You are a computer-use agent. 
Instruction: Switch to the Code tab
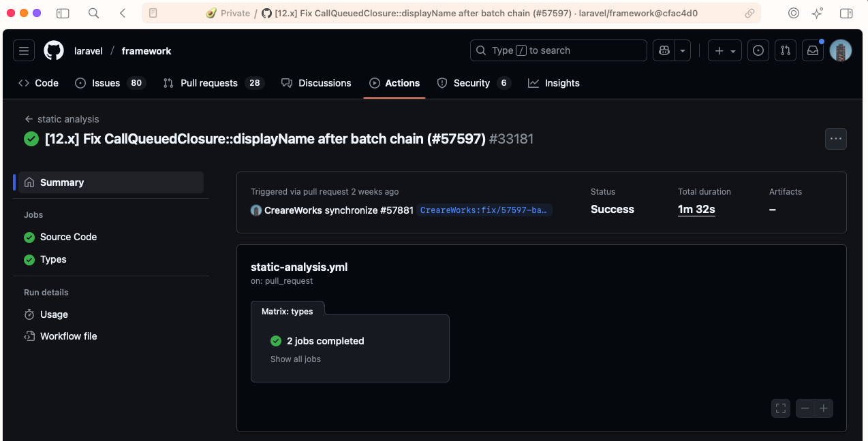(38, 83)
